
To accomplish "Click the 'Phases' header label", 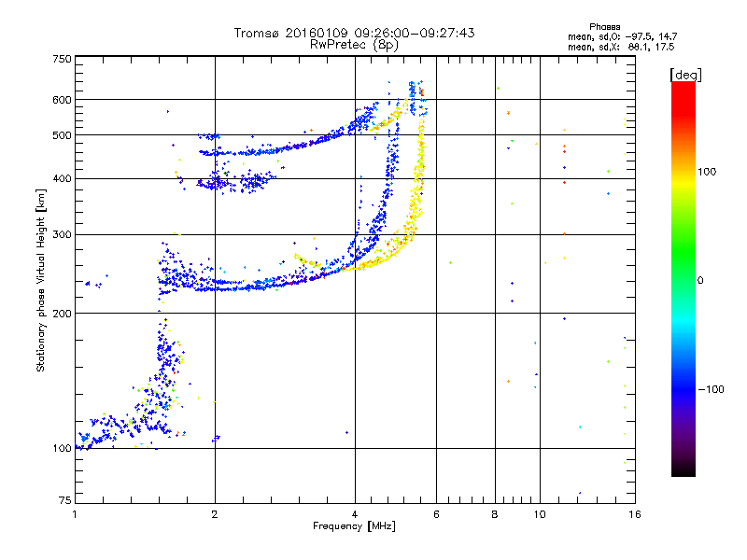I will coord(604,27).
